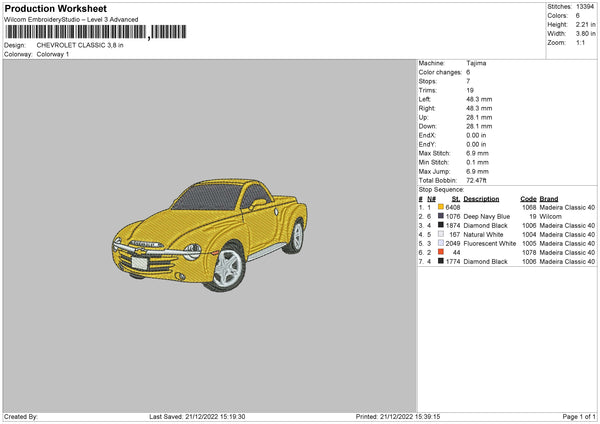This screenshot has width=600, height=424.
Task: Pick the Natural White thread swatch
Action: point(440,235)
